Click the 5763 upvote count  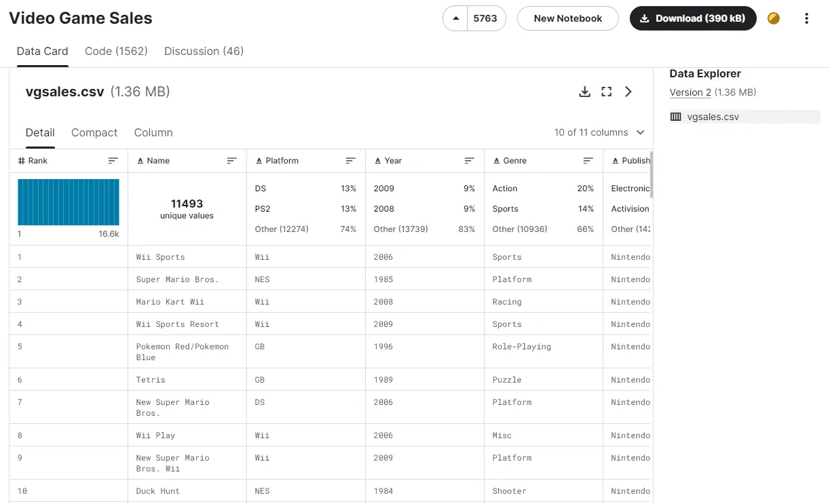tap(486, 18)
